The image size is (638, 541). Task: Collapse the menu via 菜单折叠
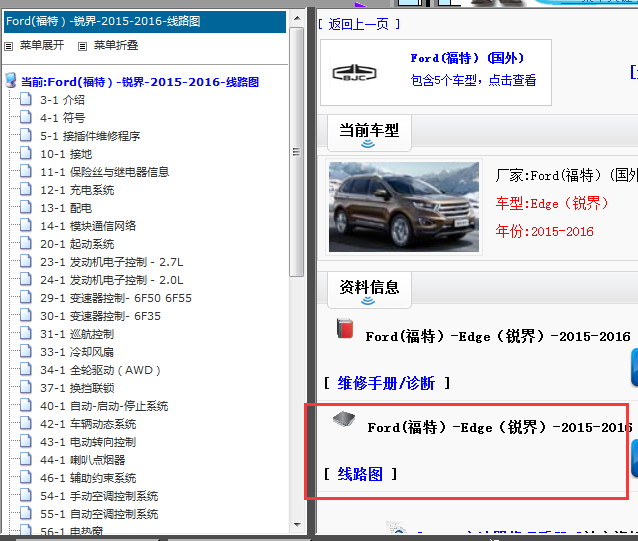tap(116, 45)
